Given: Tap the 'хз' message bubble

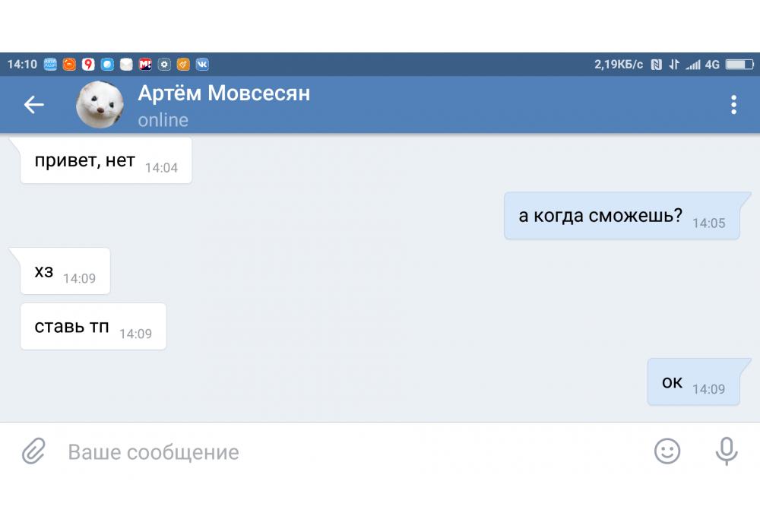Looking at the screenshot, I should point(65,272).
